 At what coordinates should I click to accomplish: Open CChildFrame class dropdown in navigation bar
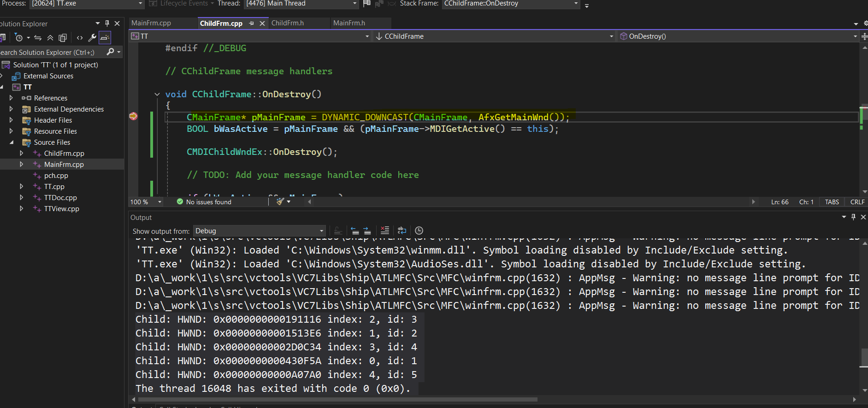point(494,36)
